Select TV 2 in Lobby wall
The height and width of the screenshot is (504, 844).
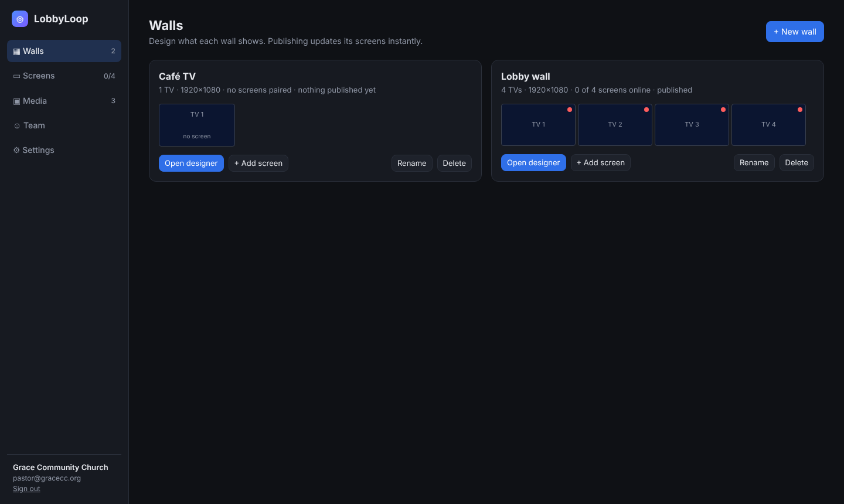(615, 125)
